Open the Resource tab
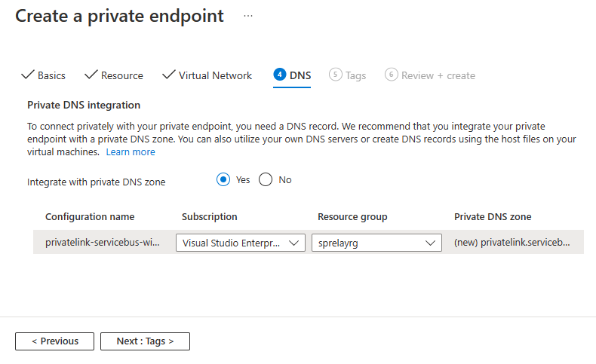This screenshot has width=596, height=364. (x=121, y=75)
